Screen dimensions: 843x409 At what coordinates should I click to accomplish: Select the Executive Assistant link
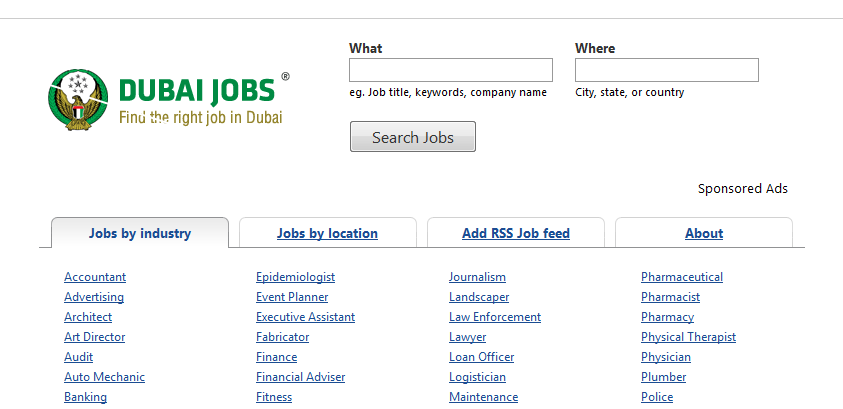coord(305,317)
